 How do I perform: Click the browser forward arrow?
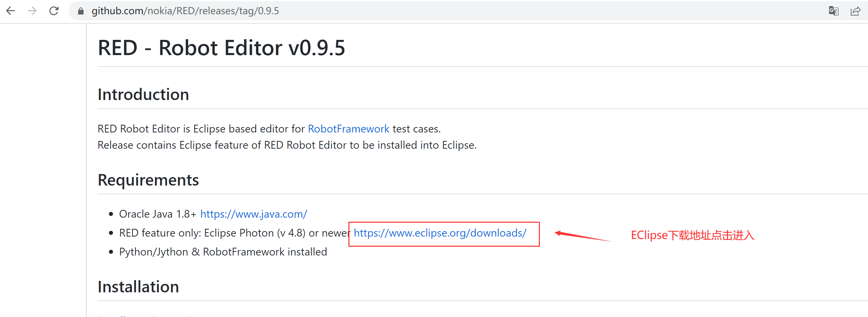point(32,11)
